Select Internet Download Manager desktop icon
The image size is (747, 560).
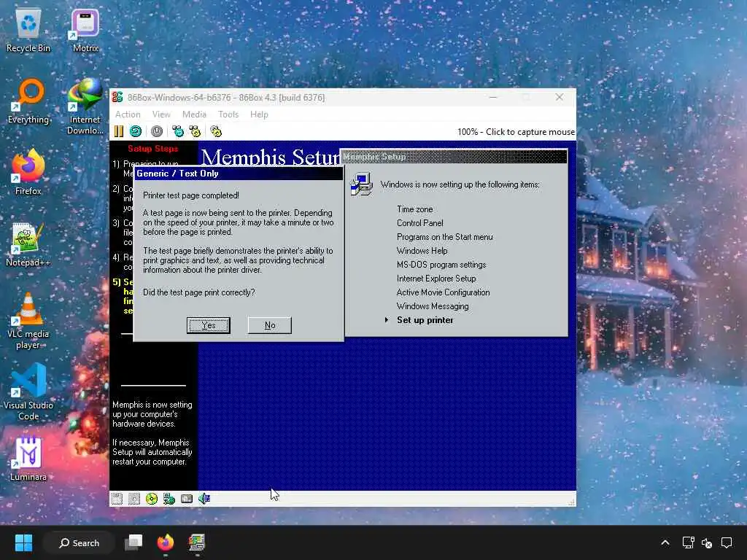(85, 106)
